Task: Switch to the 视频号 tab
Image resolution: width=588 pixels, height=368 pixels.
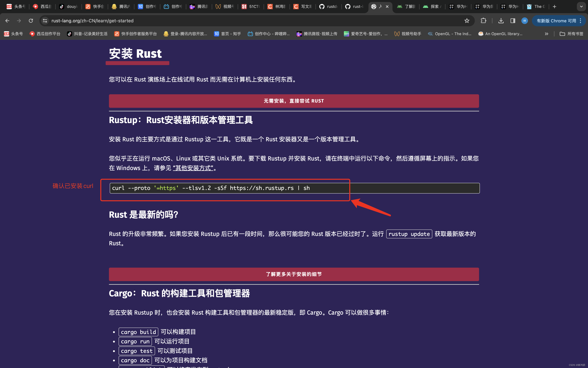Action: (225, 7)
